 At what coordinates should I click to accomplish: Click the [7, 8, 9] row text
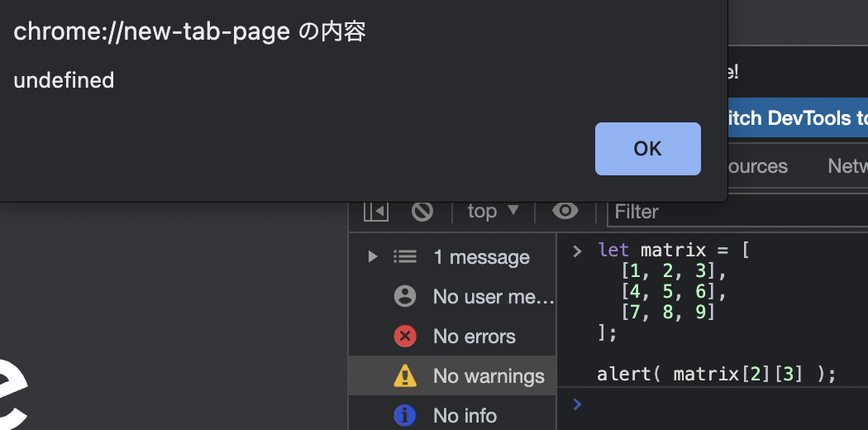668,313
